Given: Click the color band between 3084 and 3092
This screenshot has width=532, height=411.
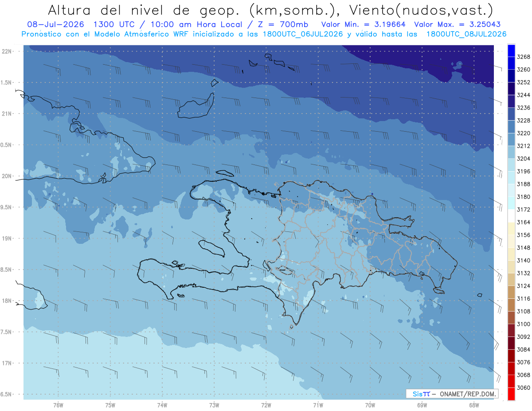Looking at the screenshot, I should [x=511, y=343].
